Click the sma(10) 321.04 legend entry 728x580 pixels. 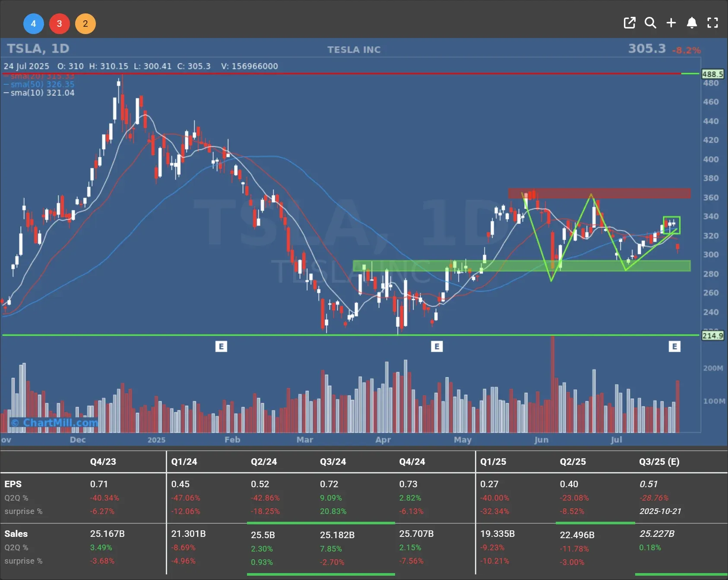coord(39,93)
